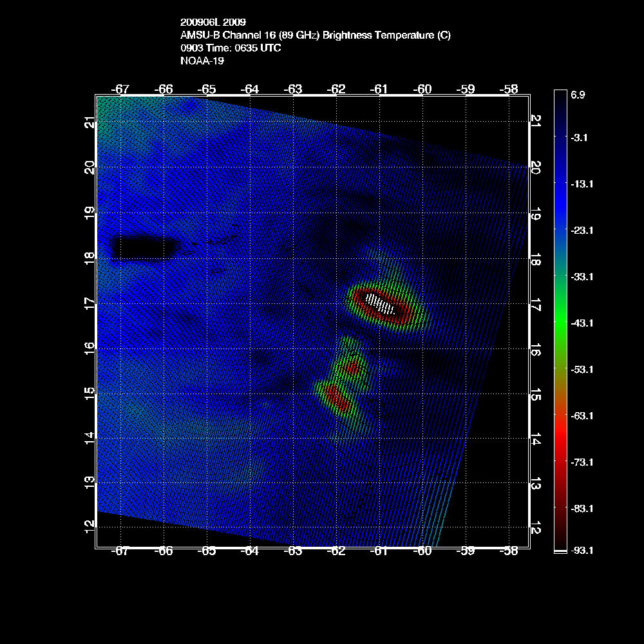Click the top axis longitude label "-61"
This screenshot has width=644, height=644.
[x=379, y=89]
